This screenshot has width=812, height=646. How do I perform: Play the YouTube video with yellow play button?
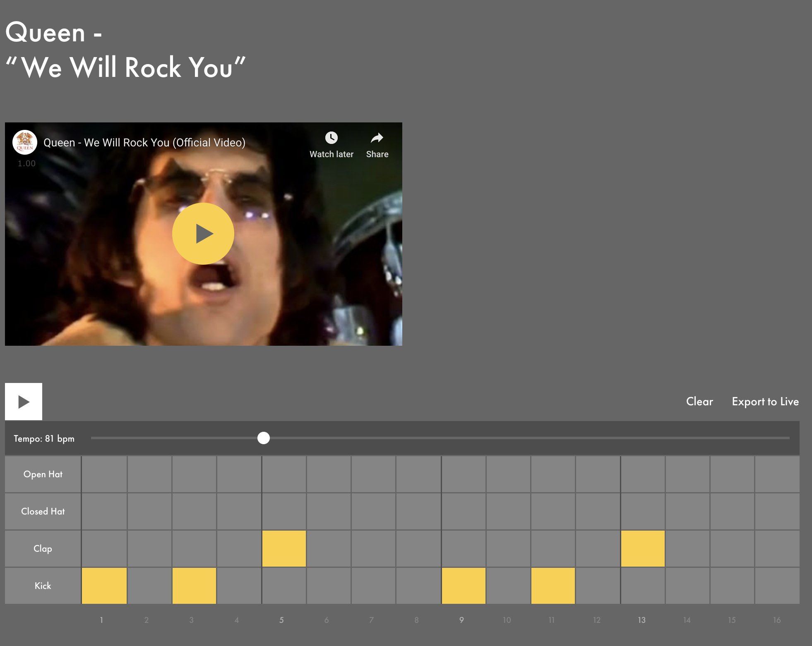(203, 234)
